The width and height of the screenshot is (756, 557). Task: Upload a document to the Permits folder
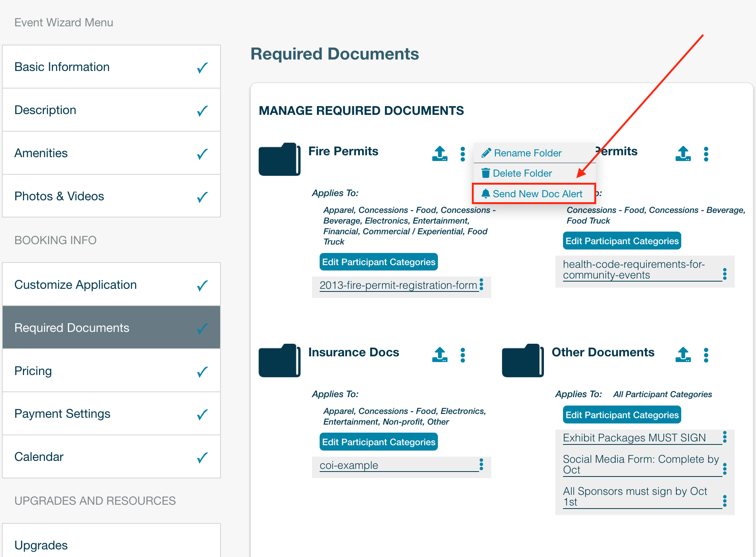coord(683,154)
